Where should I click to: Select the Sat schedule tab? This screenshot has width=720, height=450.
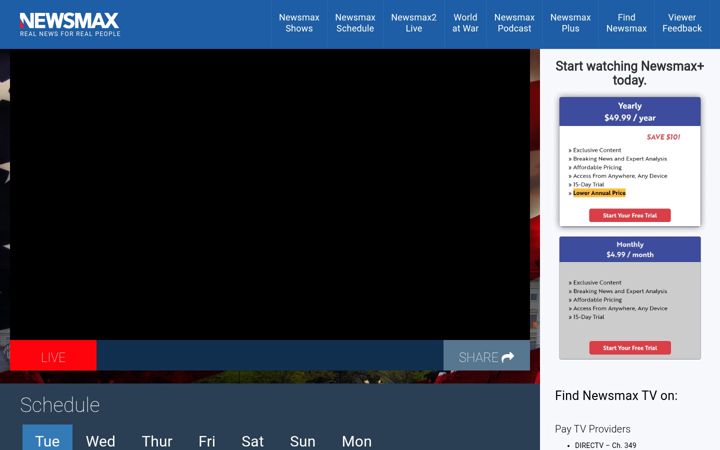[253, 441]
